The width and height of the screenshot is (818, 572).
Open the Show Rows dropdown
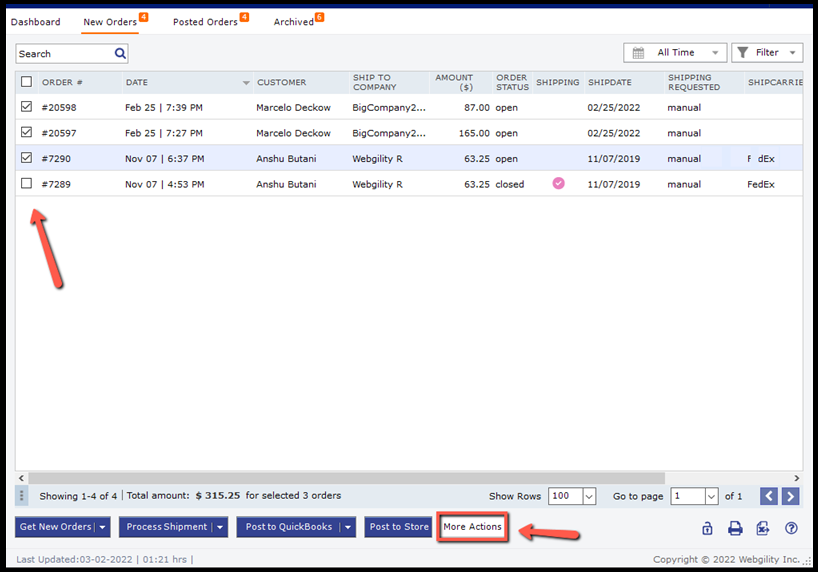588,496
